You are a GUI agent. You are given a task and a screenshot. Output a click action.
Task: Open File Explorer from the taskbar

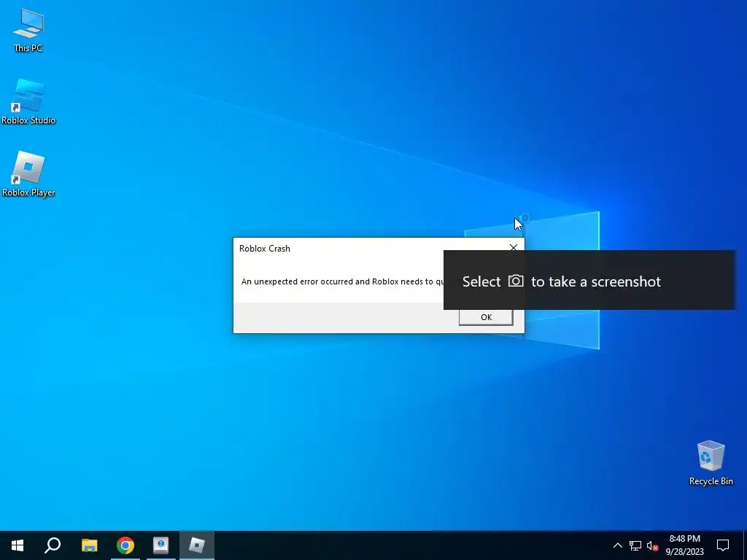pyautogui.click(x=89, y=545)
